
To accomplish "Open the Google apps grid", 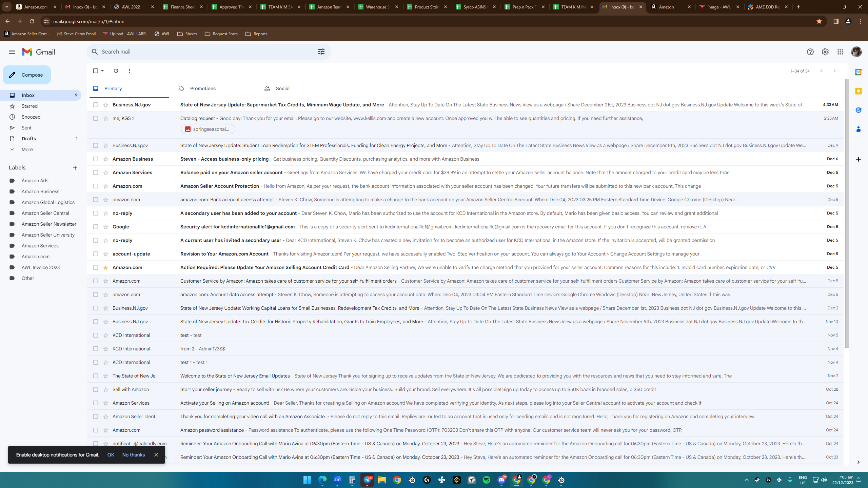I will tap(840, 52).
